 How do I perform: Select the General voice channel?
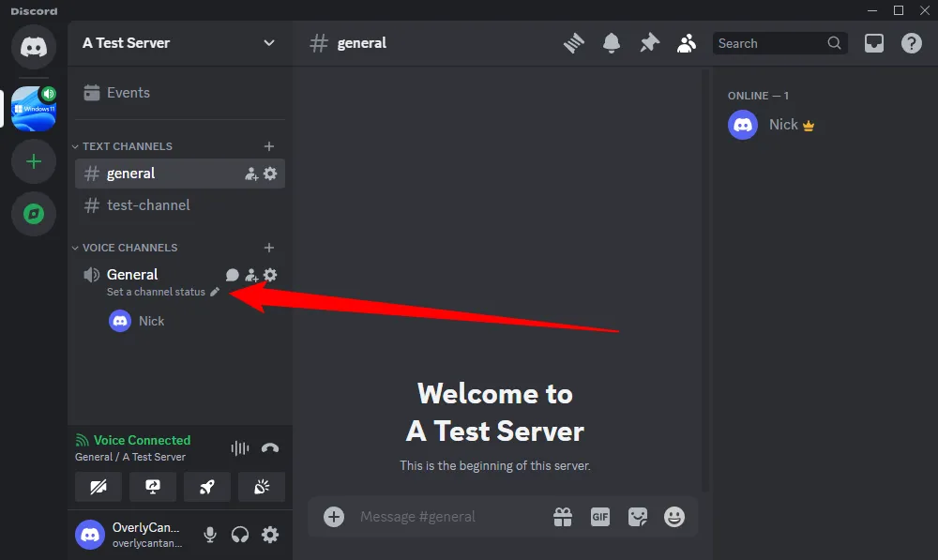[x=132, y=275]
